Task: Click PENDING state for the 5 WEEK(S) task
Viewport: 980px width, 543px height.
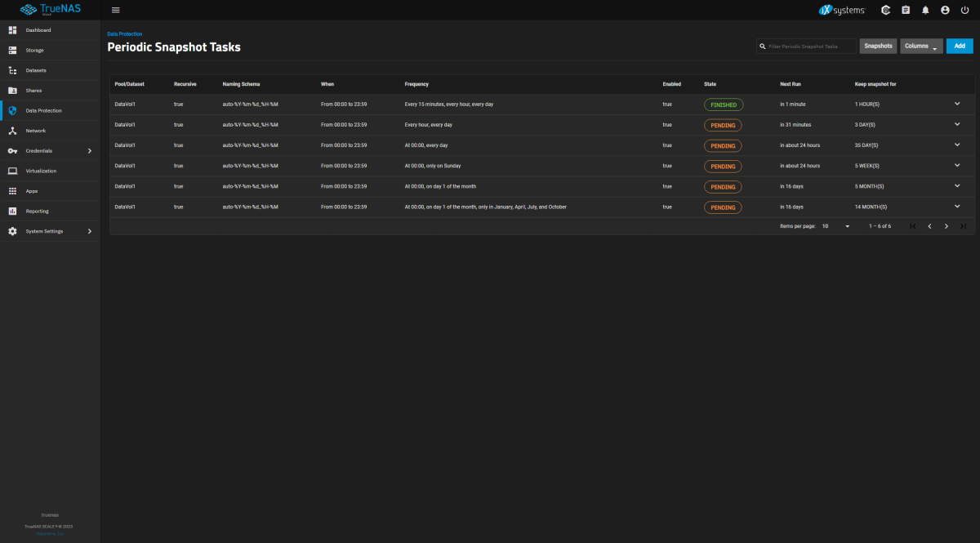Action: click(723, 166)
